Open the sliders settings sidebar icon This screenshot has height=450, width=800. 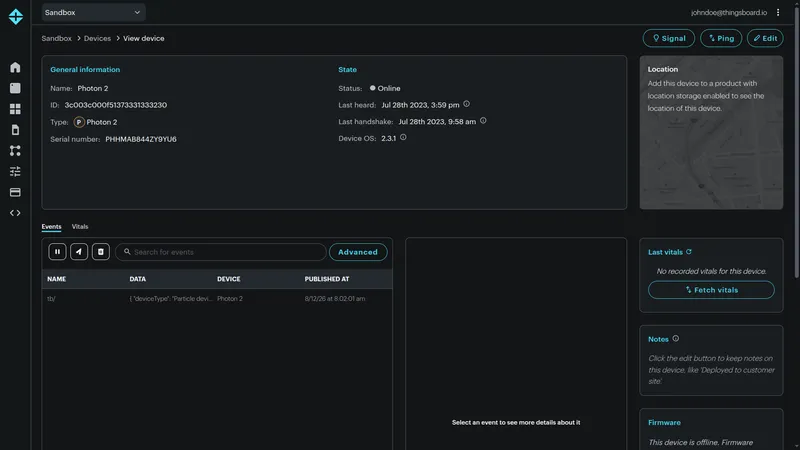coord(15,171)
